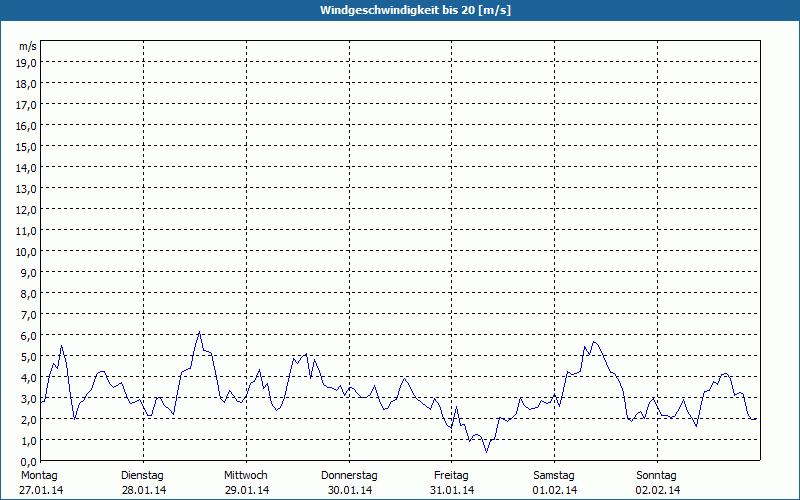The width and height of the screenshot is (800, 500).
Task: Select the Mittwoch day label
Action: click(x=246, y=475)
